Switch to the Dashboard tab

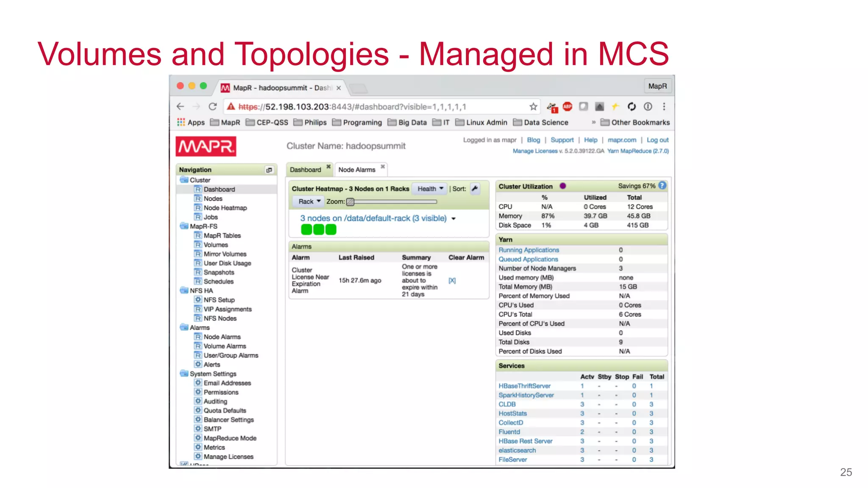(305, 170)
